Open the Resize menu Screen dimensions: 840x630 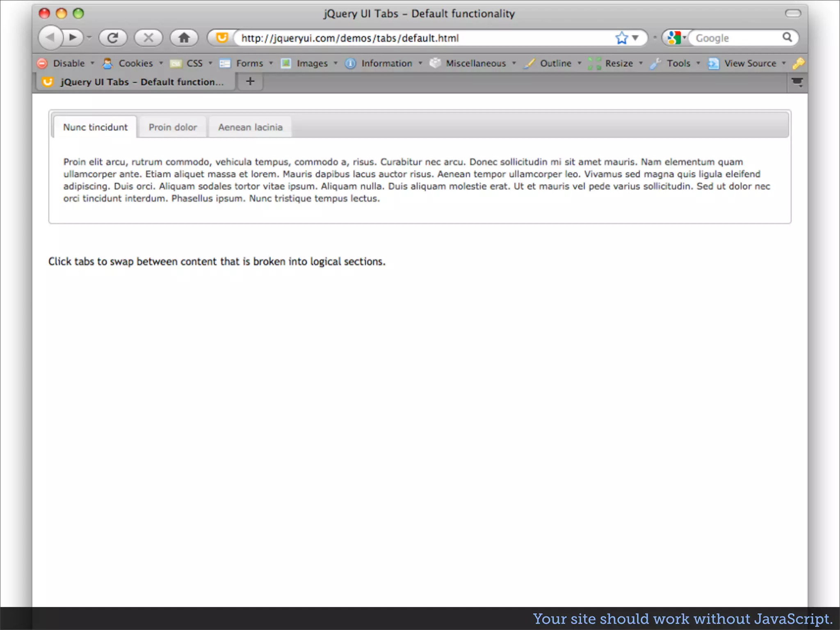pos(624,63)
